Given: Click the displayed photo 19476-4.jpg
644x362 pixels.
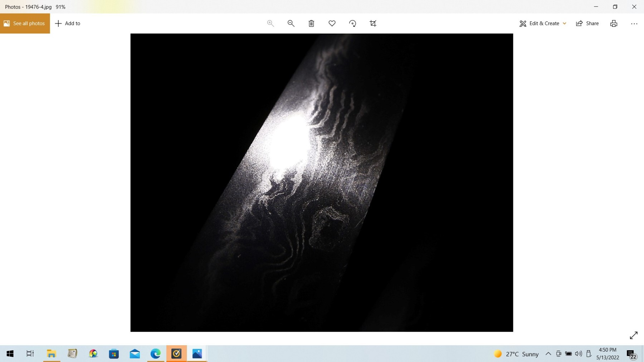Looking at the screenshot, I should coord(322,183).
